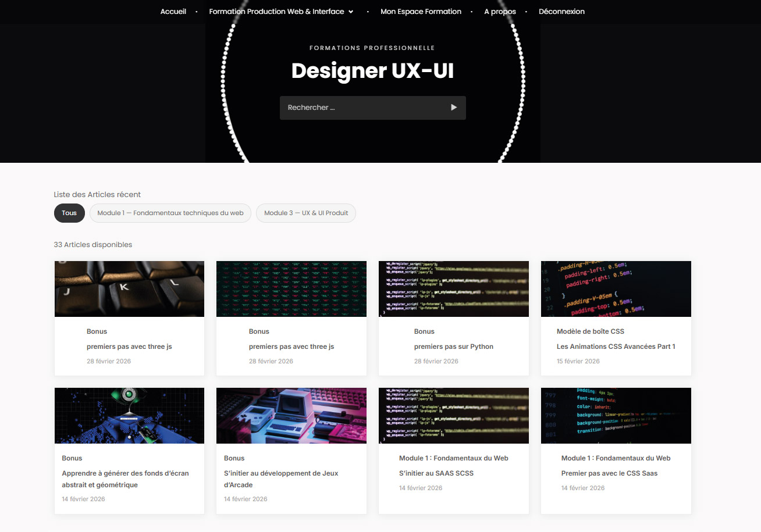Open premiers pas avec three js in the matrix card
Image resolution: width=761 pixels, height=532 pixels.
pos(291,347)
